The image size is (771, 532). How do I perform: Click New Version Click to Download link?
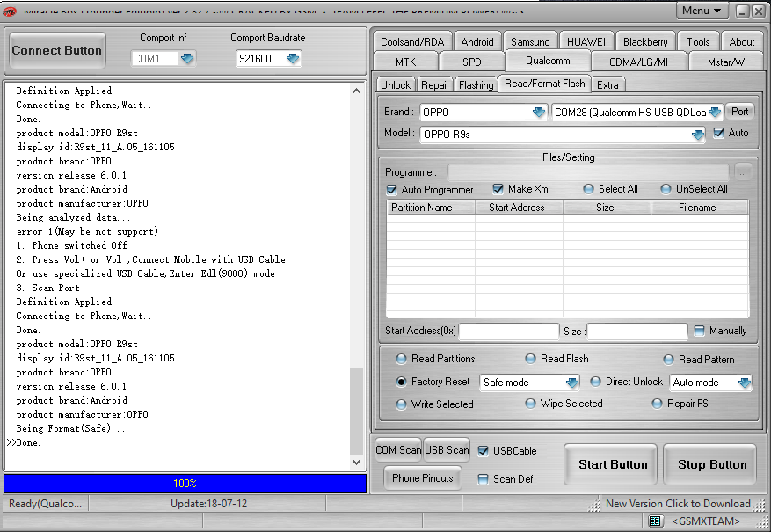coord(678,504)
